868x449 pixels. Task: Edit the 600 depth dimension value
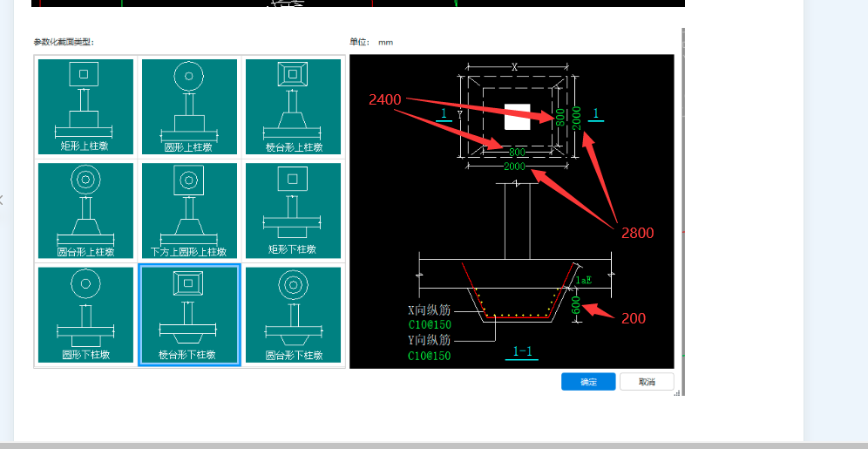[x=576, y=305]
